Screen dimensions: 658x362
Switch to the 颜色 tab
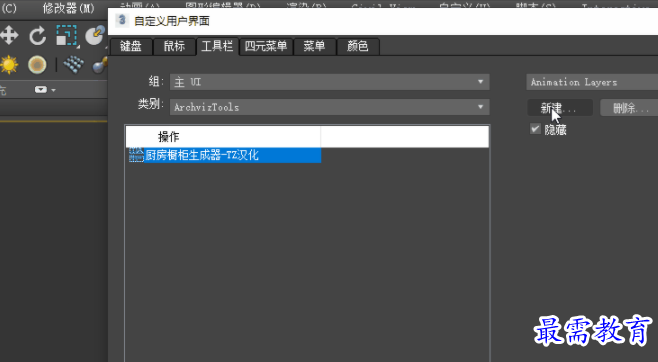(x=358, y=46)
